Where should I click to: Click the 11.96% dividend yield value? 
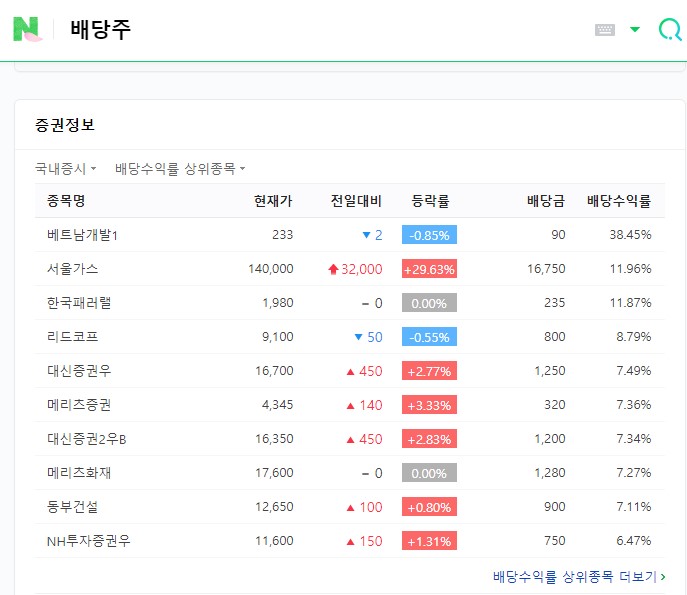click(x=630, y=269)
